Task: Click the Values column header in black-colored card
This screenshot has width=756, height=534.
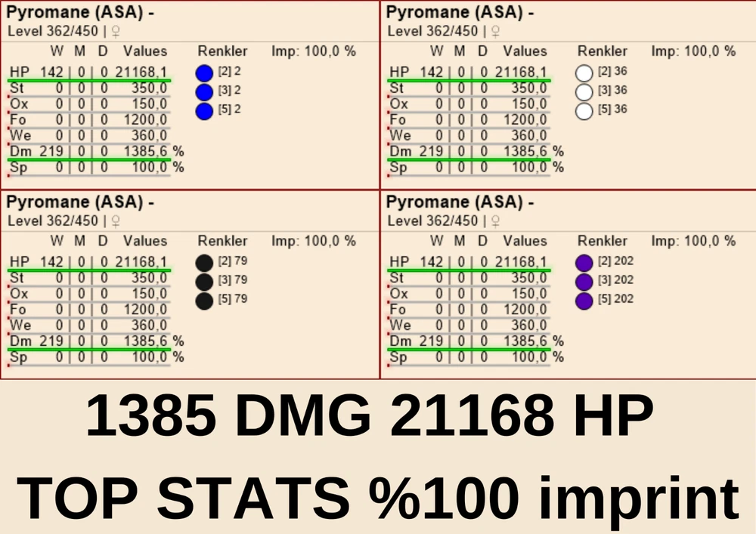Action: click(144, 241)
